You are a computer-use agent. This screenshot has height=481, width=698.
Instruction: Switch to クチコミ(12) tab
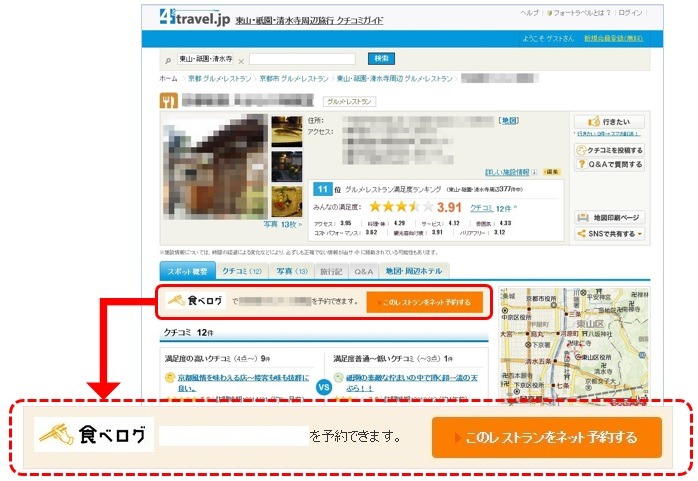coord(242,271)
